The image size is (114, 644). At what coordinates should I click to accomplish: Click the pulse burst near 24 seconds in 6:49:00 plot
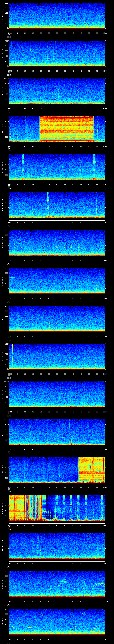point(48,205)
